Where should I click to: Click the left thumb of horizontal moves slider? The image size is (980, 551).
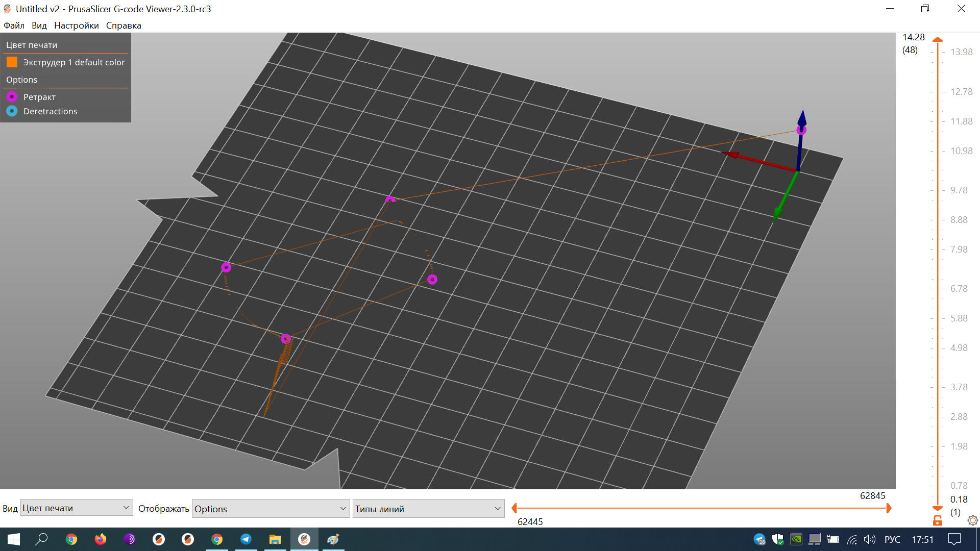point(514,508)
